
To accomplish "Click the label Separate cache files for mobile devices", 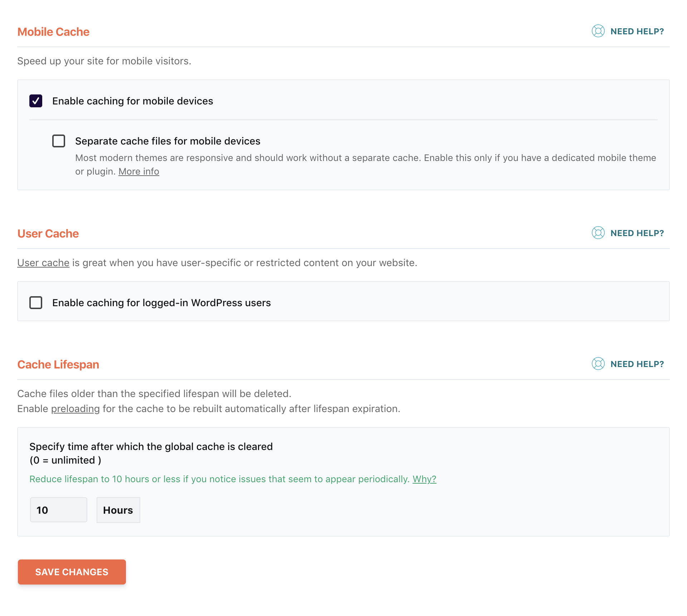I will pyautogui.click(x=168, y=141).
